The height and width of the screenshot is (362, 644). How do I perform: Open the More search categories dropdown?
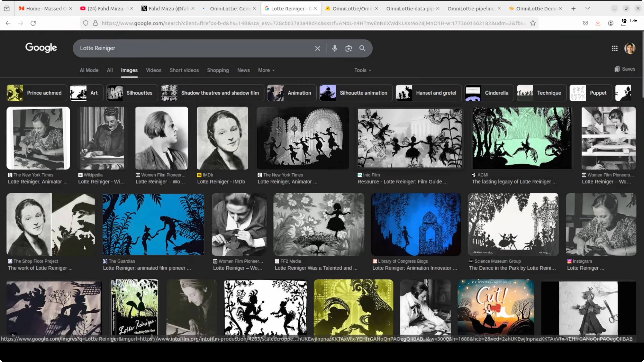pos(266,70)
